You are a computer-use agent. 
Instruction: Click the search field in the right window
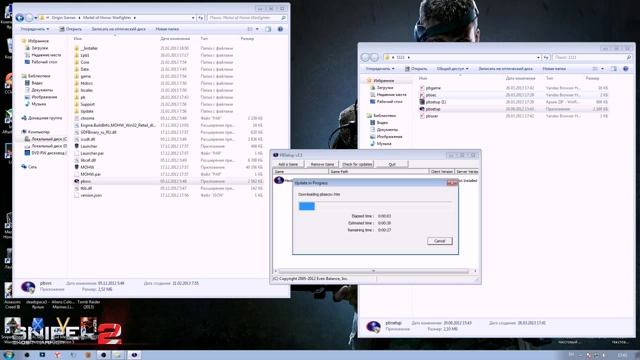(x=592, y=58)
